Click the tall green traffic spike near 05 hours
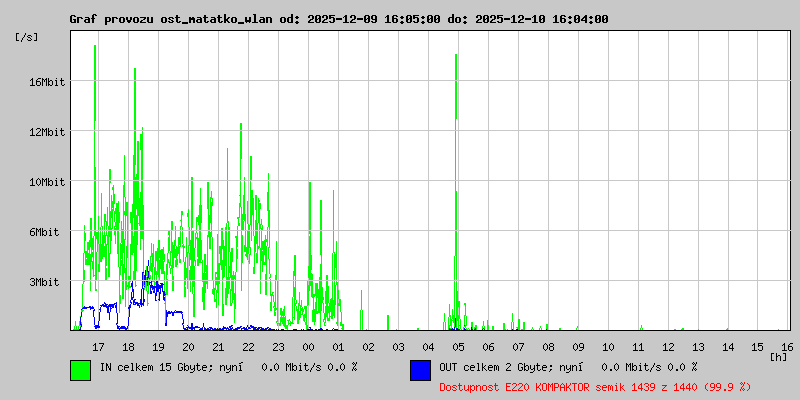This screenshot has height=400, width=800. (456, 191)
